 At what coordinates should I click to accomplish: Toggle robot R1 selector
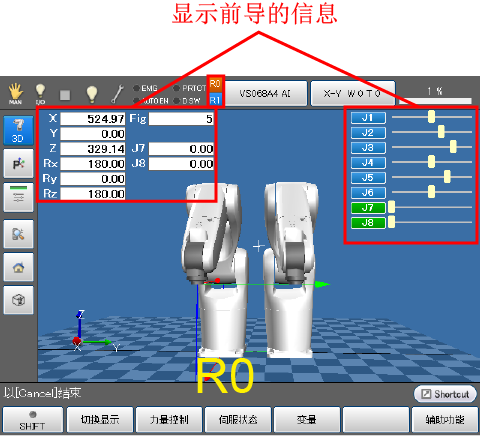[215, 100]
